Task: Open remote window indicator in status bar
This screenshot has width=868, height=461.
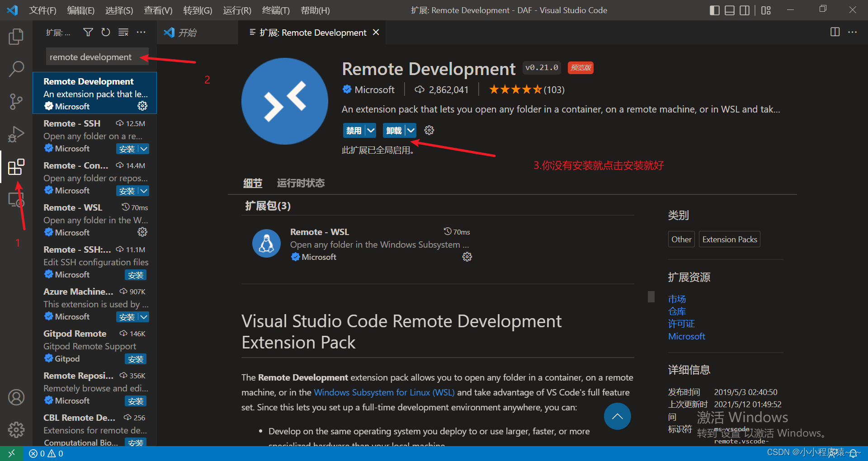Action: pos(11,453)
